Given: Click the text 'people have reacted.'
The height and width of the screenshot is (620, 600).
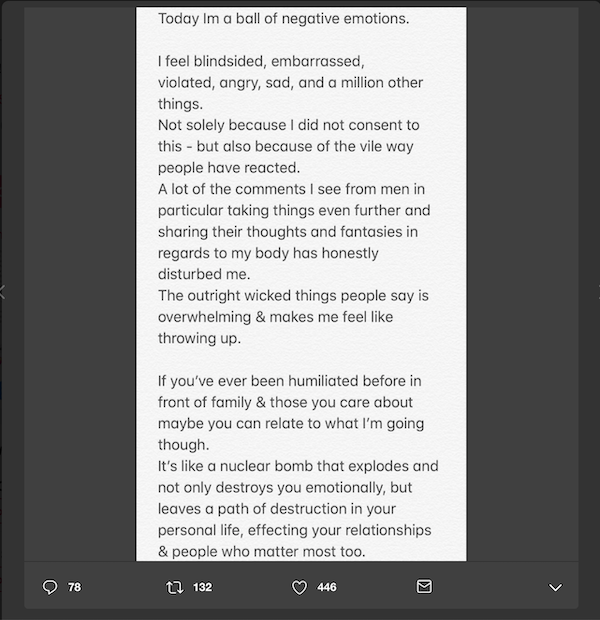Looking at the screenshot, I should coord(229,168).
